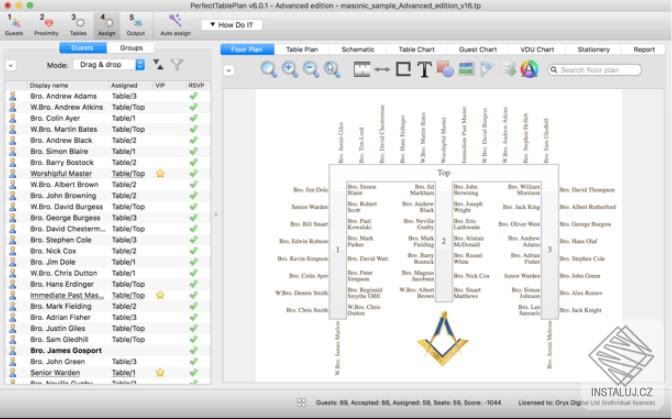Toggle RSVP check for Bro. Nick Cox

pyautogui.click(x=194, y=251)
